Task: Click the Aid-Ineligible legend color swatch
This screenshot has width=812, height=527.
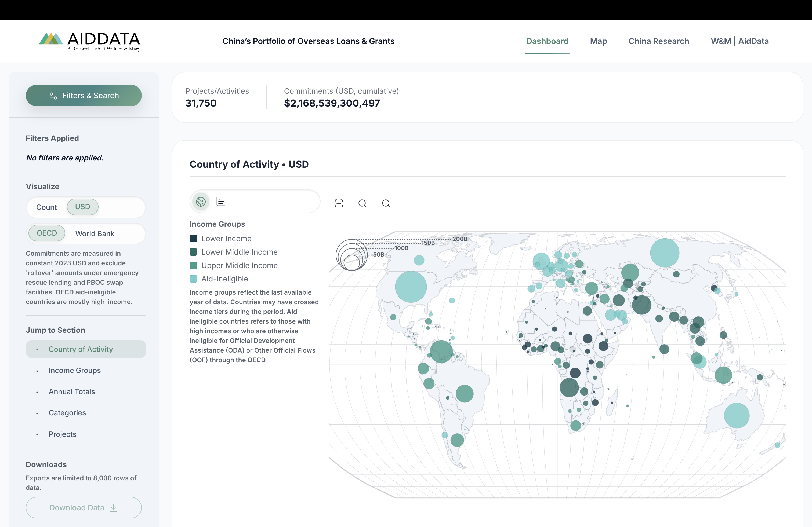Action: [x=193, y=279]
